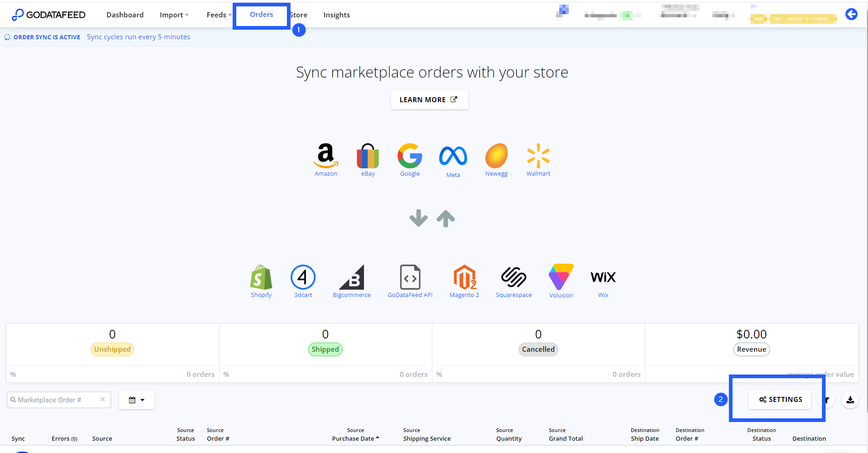Choose the Squarespace store icon
Image resolution: width=868 pixels, height=453 pixels.
514,277
